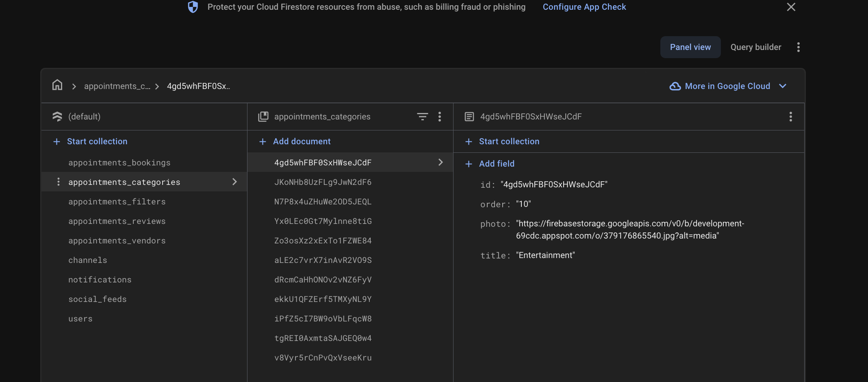Click the id field value "4gd5whFBF0SxHWseJCdF"
Viewport: 868px width, 382px height.
[554, 184]
